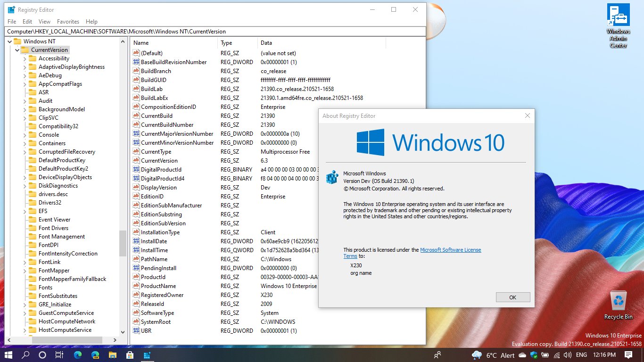This screenshot has height=362, width=644.
Task: Click the (Default) value icon
Action: click(136, 53)
